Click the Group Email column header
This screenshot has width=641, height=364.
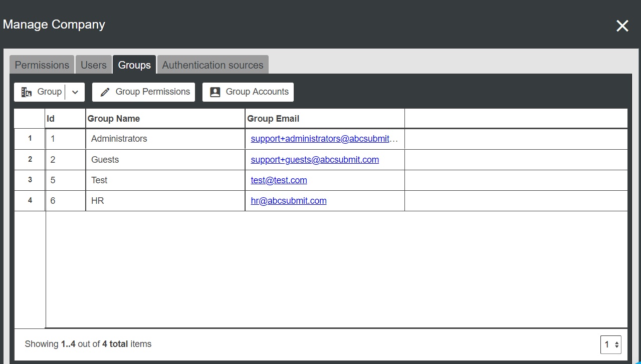(x=273, y=119)
